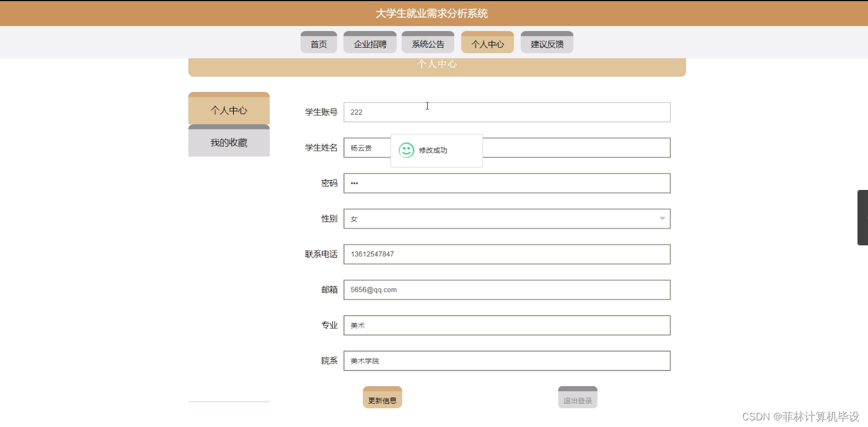Select 女 in the gender combo box
The width and height of the screenshot is (868, 427).
507,218
